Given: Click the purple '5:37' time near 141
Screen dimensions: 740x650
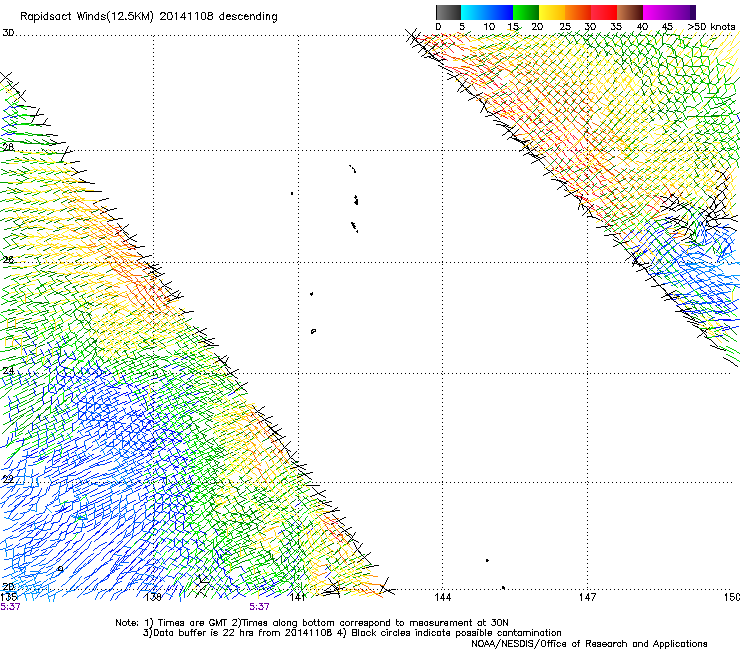Looking at the screenshot, I should [260, 607].
